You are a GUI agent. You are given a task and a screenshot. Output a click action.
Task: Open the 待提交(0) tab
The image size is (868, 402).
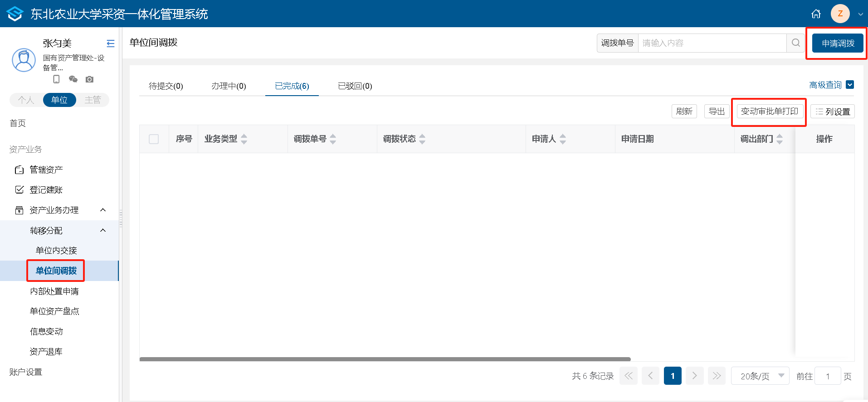pos(166,86)
